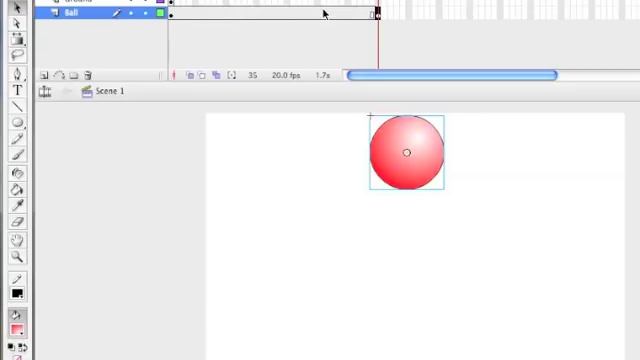Select the Line tool

coord(17,107)
